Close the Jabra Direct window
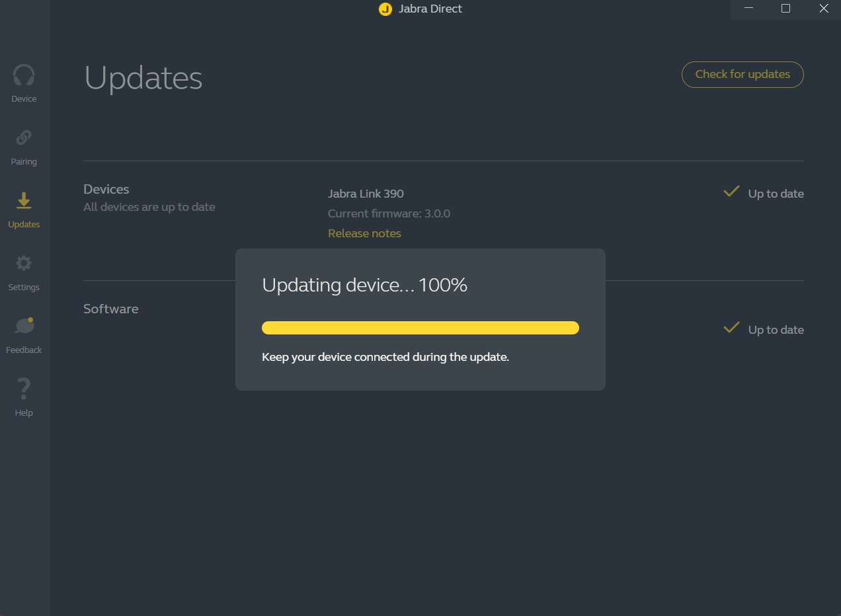 click(x=823, y=9)
